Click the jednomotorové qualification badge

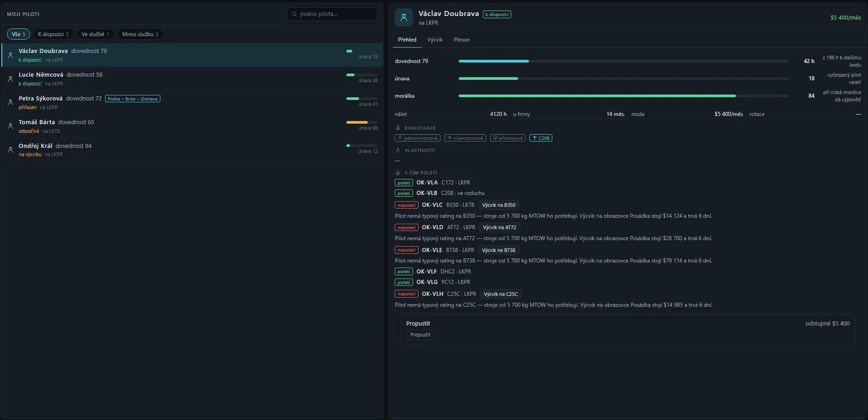(x=417, y=138)
